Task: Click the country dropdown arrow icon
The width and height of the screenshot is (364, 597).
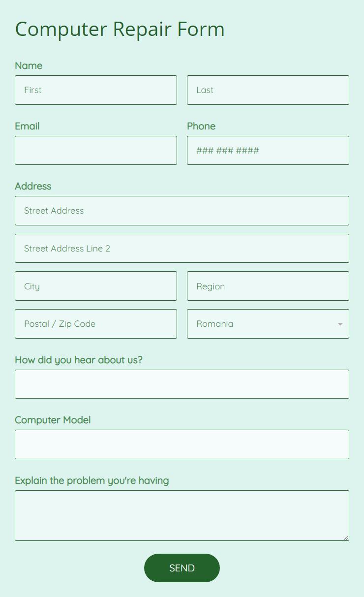Action: pyautogui.click(x=340, y=324)
